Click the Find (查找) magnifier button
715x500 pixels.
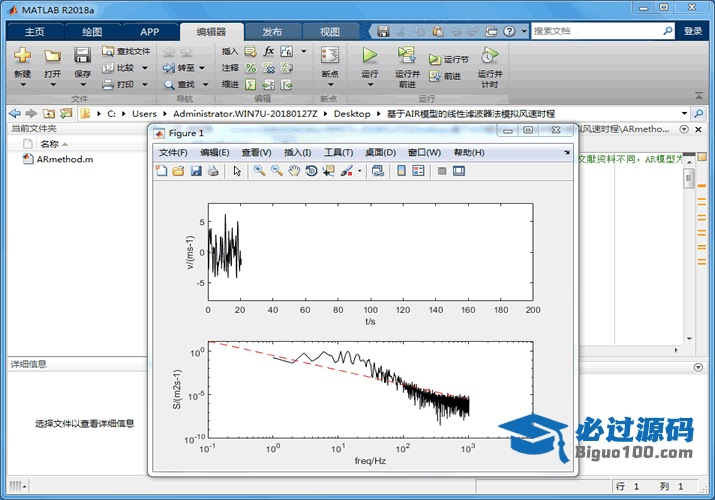point(180,84)
